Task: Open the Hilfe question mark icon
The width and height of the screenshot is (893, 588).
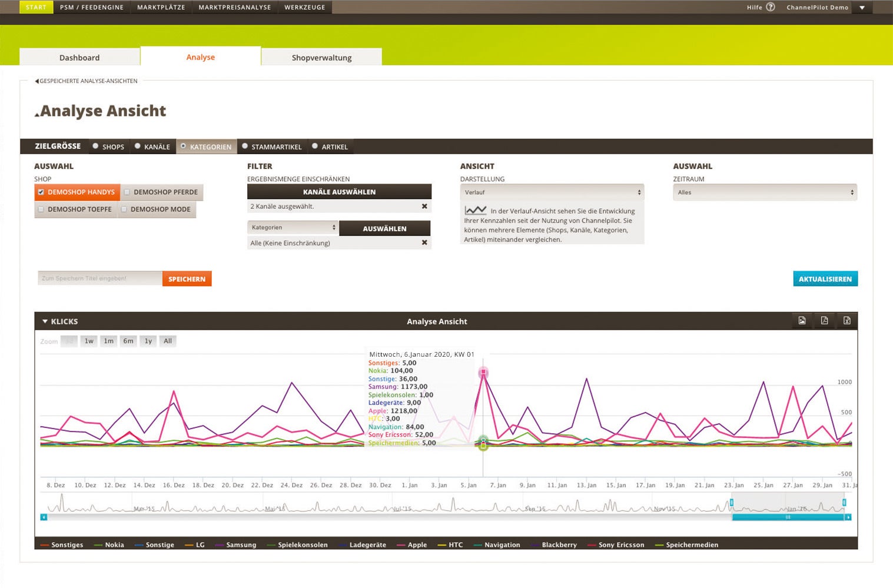Action: click(x=770, y=7)
